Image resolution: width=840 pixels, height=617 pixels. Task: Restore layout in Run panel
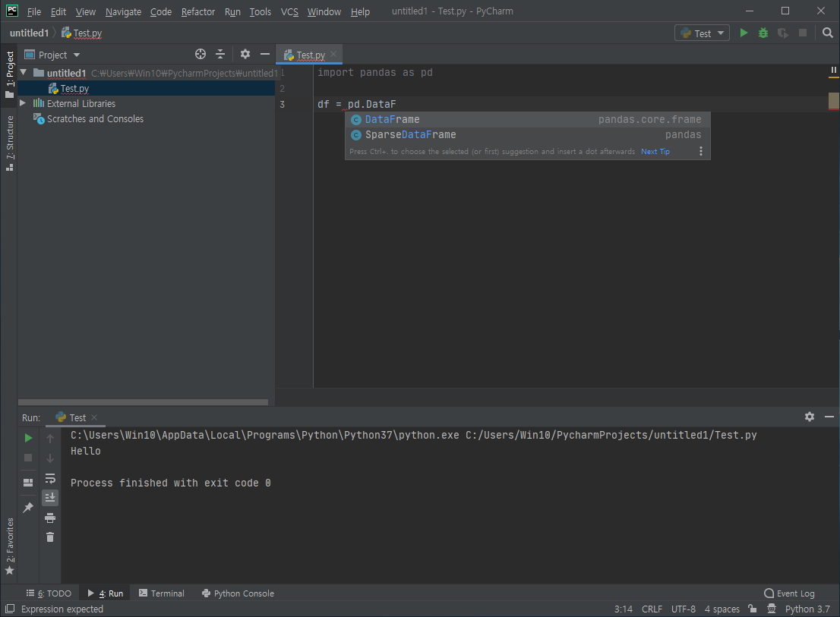coord(28,482)
